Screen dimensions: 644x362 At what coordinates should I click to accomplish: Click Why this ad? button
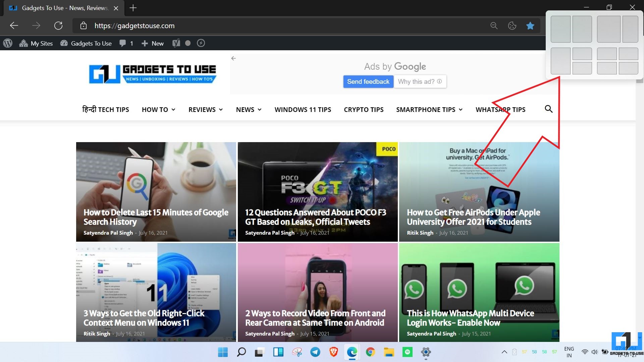click(420, 81)
